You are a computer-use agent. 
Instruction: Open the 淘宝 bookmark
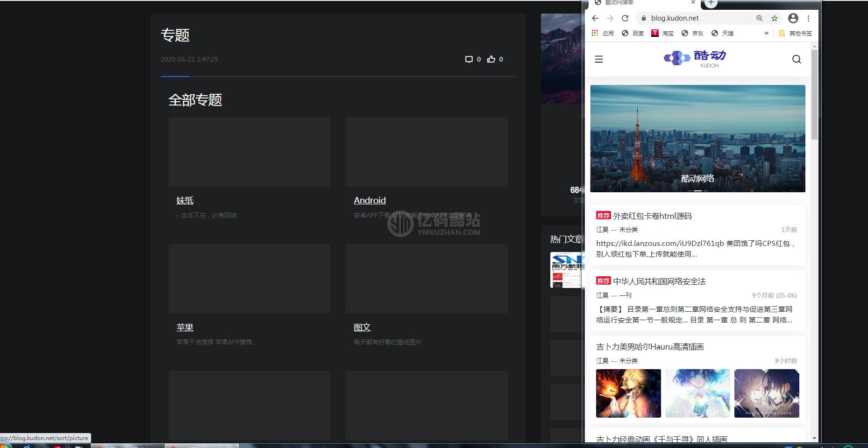pyautogui.click(x=663, y=33)
